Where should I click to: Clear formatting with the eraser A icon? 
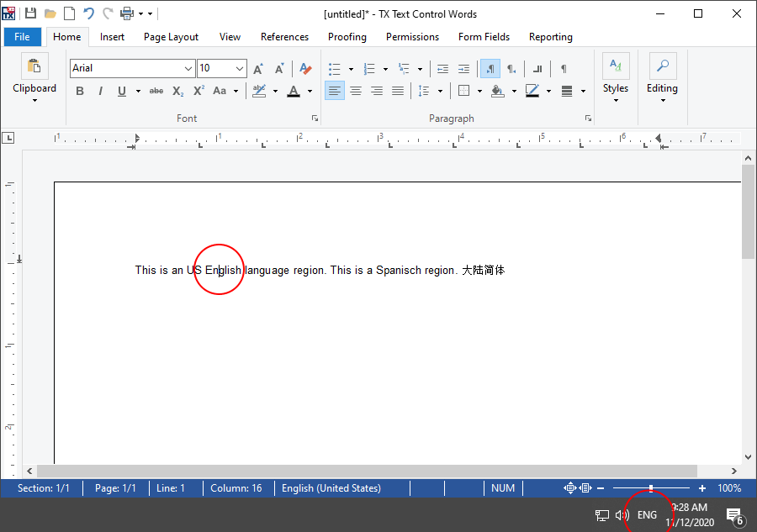point(305,68)
